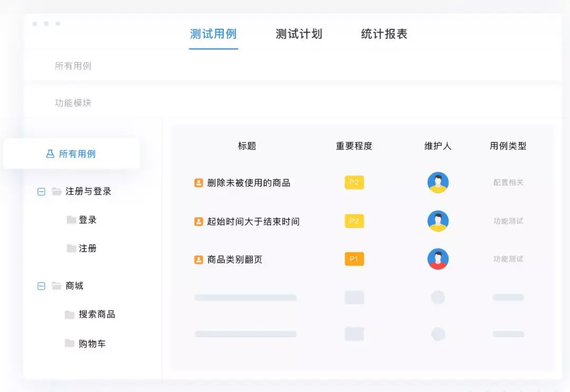Click the folder icon beside 购物车
570x392 pixels.
click(70, 343)
